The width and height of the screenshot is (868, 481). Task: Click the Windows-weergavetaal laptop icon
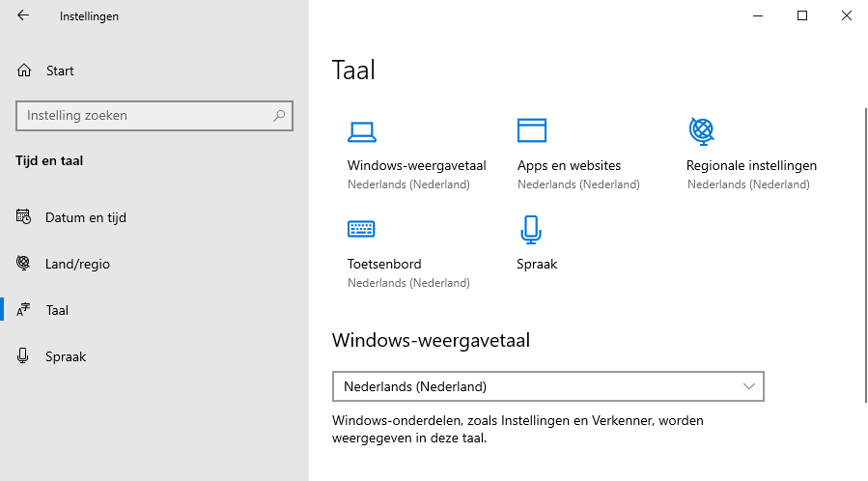tap(362, 130)
